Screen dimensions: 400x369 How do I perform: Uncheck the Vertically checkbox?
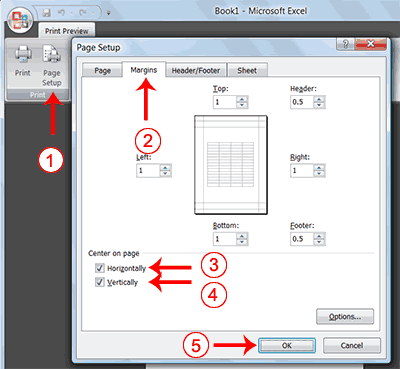pyautogui.click(x=100, y=282)
